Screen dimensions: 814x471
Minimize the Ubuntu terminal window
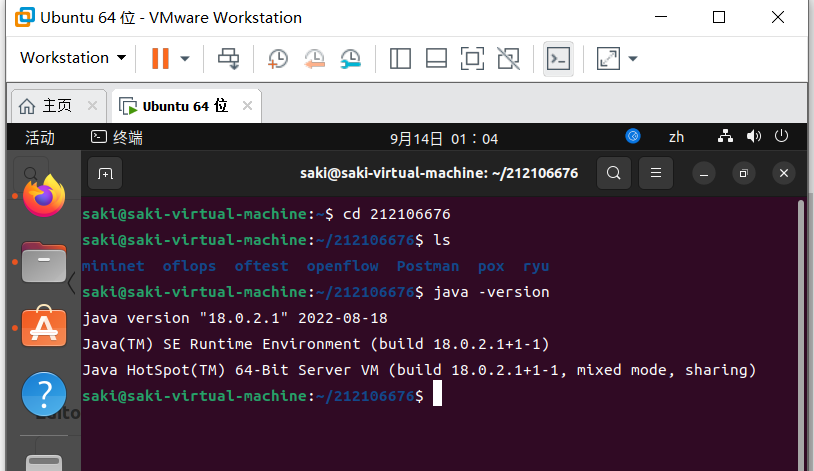click(704, 173)
